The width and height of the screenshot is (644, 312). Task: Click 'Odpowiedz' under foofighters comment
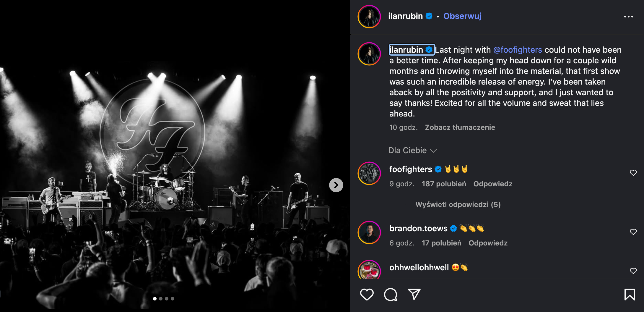tap(493, 184)
